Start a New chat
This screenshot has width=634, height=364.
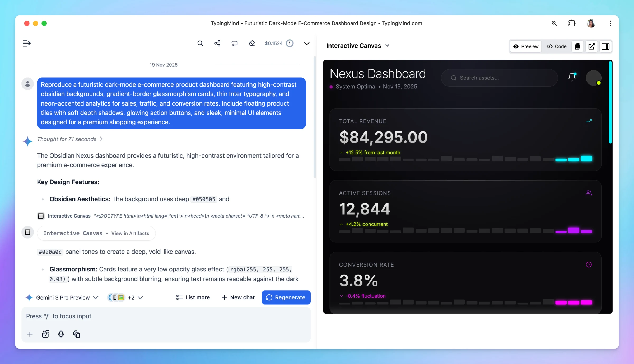238,297
